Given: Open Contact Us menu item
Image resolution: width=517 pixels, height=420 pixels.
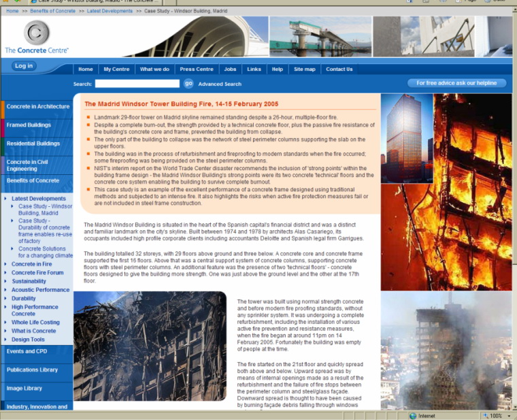Looking at the screenshot, I should (x=339, y=69).
